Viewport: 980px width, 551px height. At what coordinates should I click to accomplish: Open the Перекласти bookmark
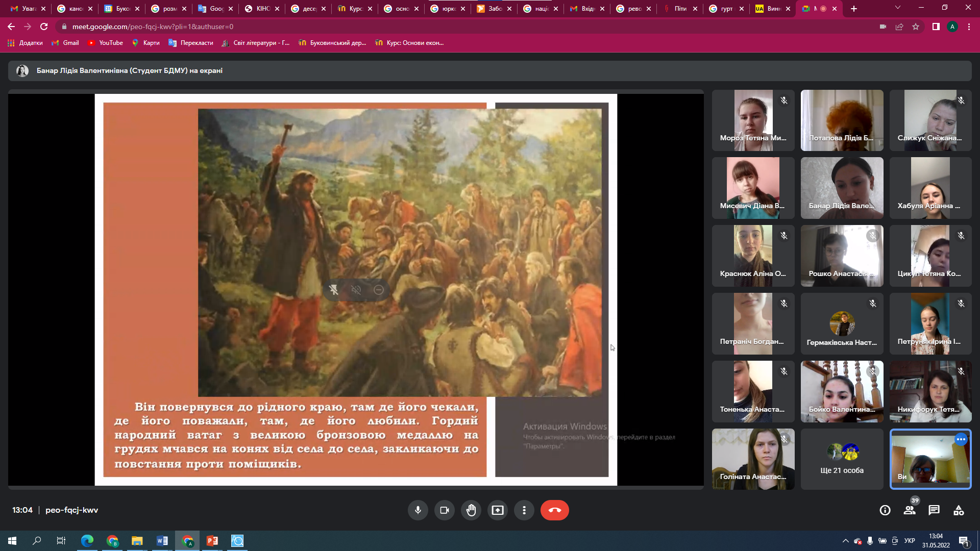(191, 43)
